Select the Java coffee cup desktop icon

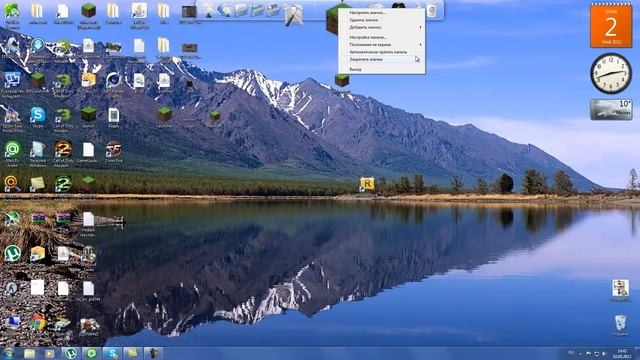(x=139, y=11)
